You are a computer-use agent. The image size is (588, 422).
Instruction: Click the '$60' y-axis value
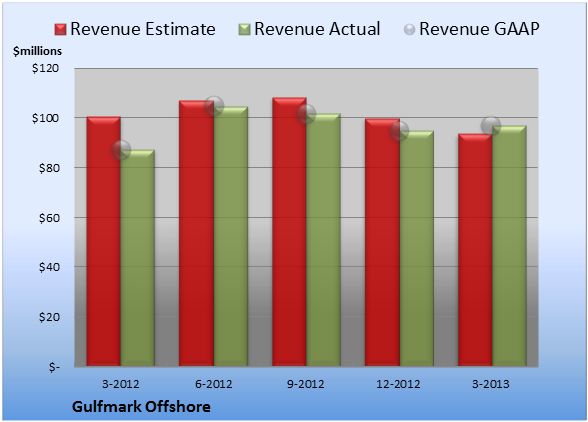pyautogui.click(x=49, y=218)
